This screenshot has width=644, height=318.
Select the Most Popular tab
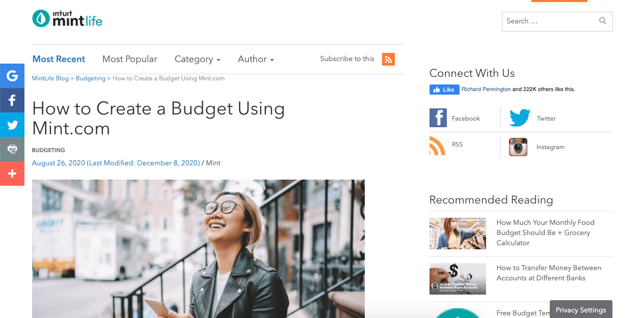pos(130,59)
